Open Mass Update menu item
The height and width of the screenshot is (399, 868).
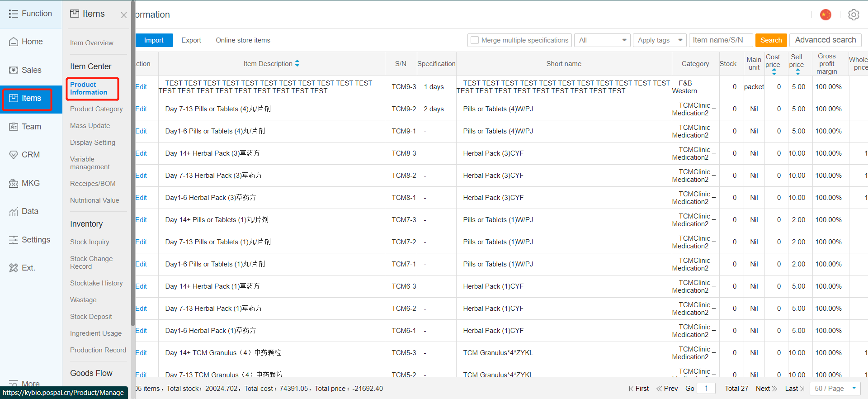90,126
